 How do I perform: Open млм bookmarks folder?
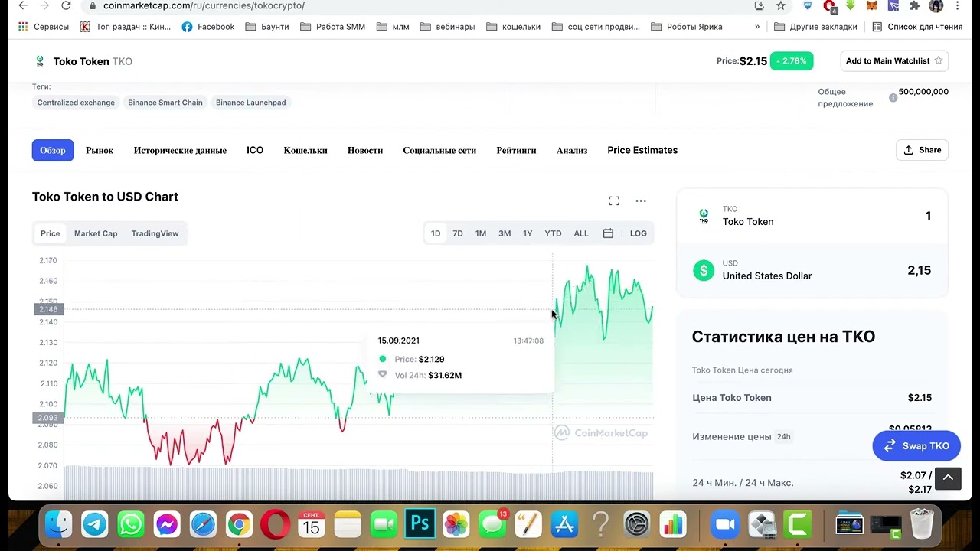click(393, 27)
